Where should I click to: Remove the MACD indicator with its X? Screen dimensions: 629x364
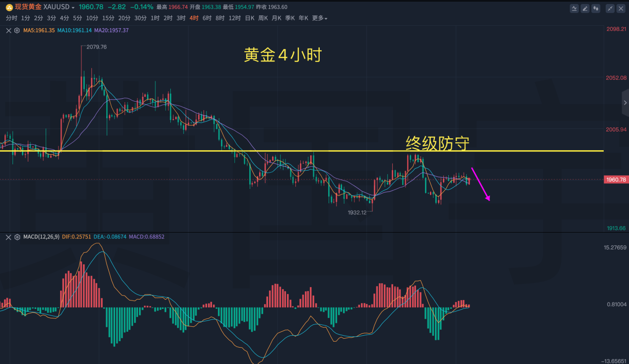(8, 237)
